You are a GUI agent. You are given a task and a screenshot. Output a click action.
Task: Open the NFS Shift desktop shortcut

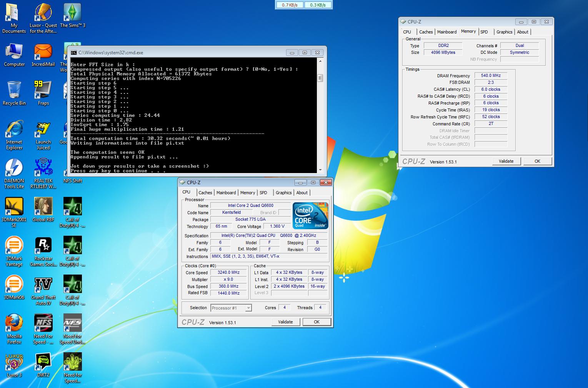coord(72,180)
